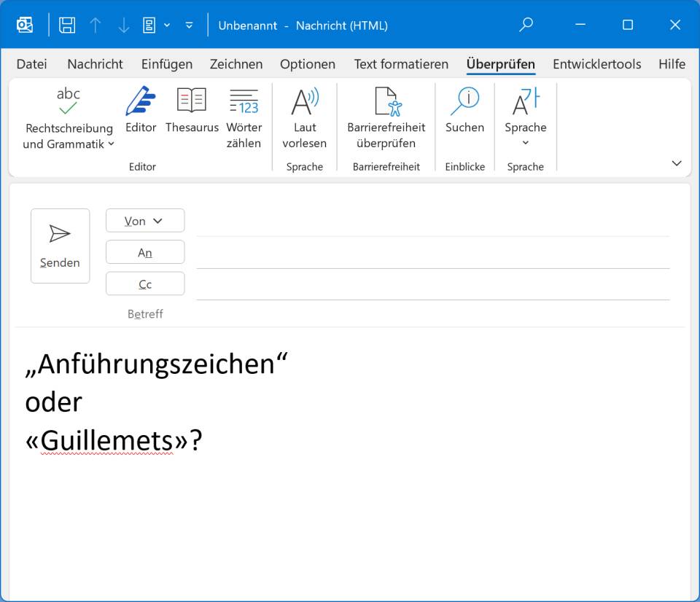Open the Datei menu tab

coord(32,64)
